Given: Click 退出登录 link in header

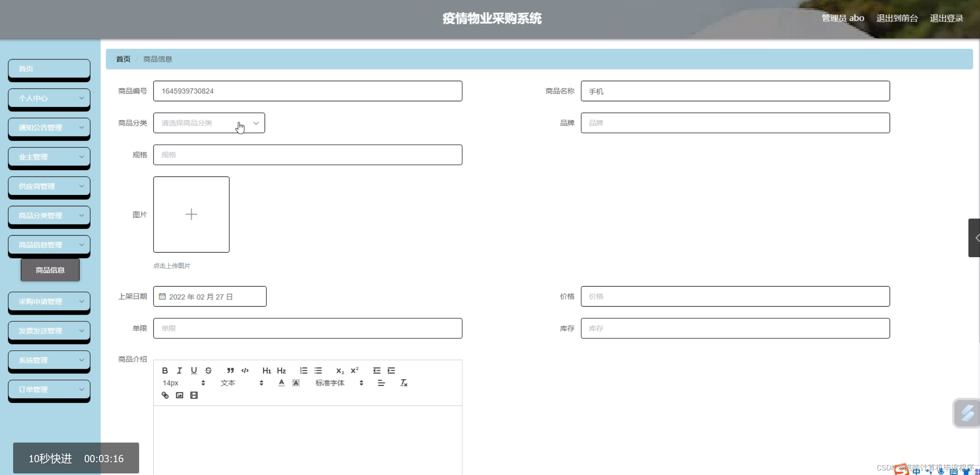Looking at the screenshot, I should (x=946, y=18).
